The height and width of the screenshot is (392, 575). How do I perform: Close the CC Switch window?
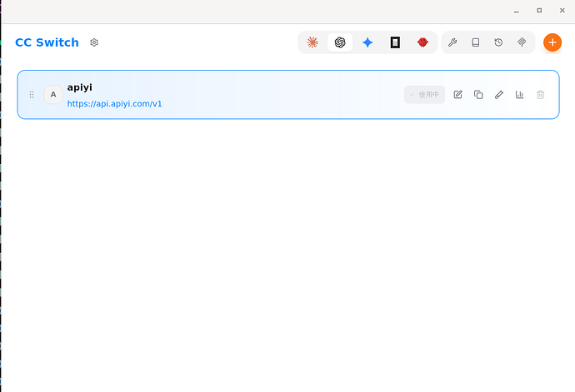(x=562, y=11)
